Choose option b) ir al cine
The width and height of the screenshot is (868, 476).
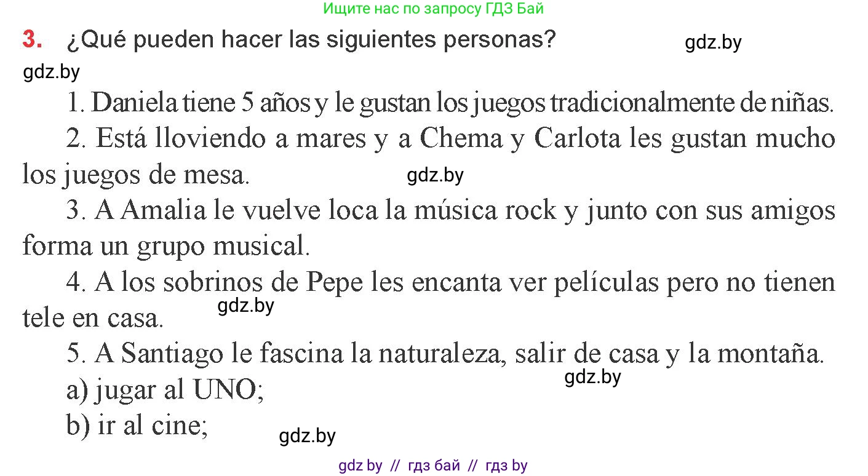137,427
